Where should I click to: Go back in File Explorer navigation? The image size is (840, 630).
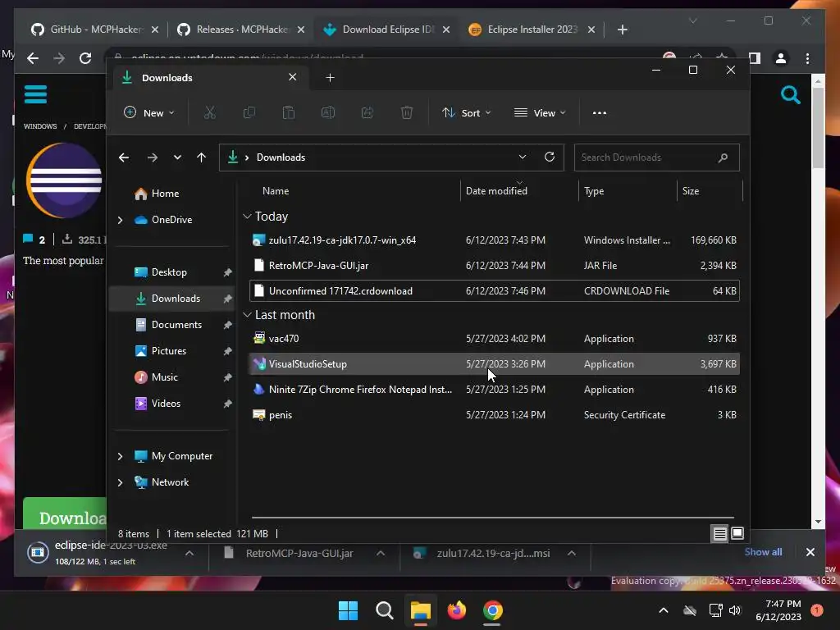tap(124, 157)
